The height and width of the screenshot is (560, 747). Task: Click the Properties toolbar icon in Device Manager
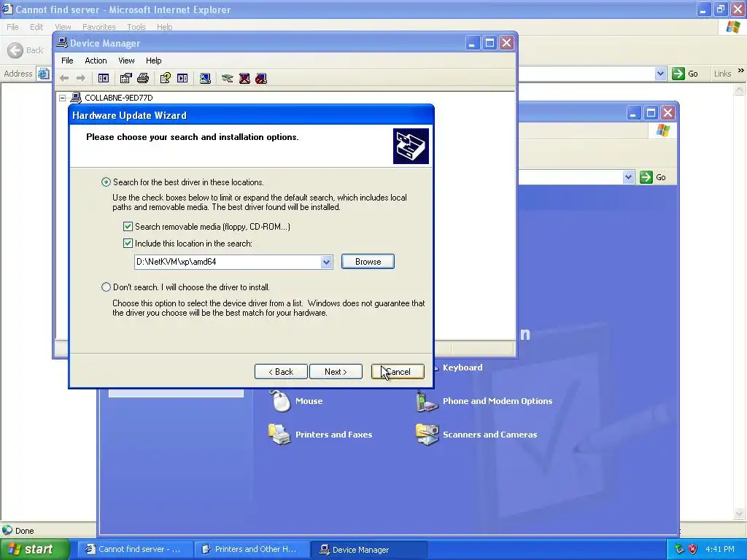pos(125,78)
